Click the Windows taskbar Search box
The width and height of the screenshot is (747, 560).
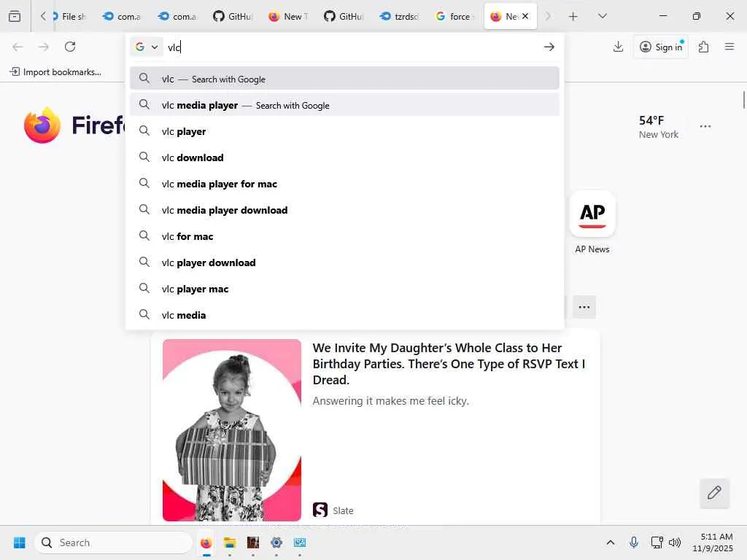click(x=113, y=542)
